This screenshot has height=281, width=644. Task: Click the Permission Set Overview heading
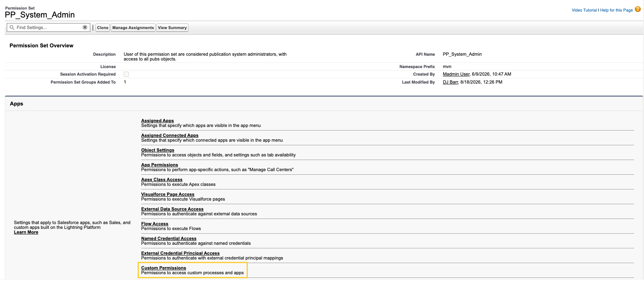41,46
